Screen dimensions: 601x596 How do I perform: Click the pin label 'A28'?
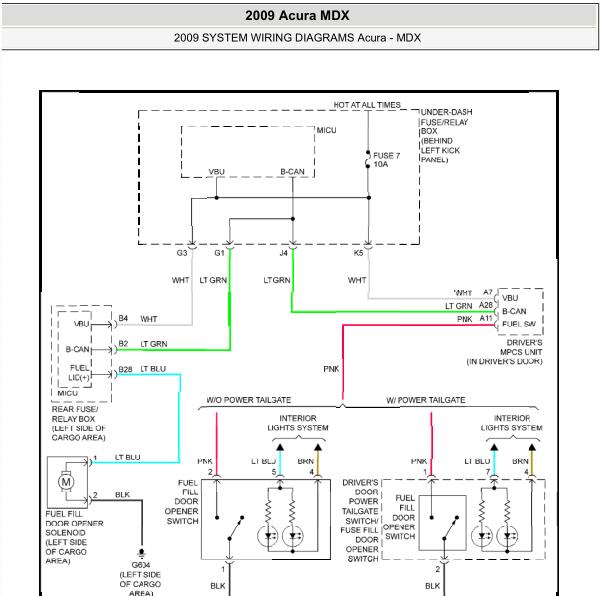(x=486, y=305)
